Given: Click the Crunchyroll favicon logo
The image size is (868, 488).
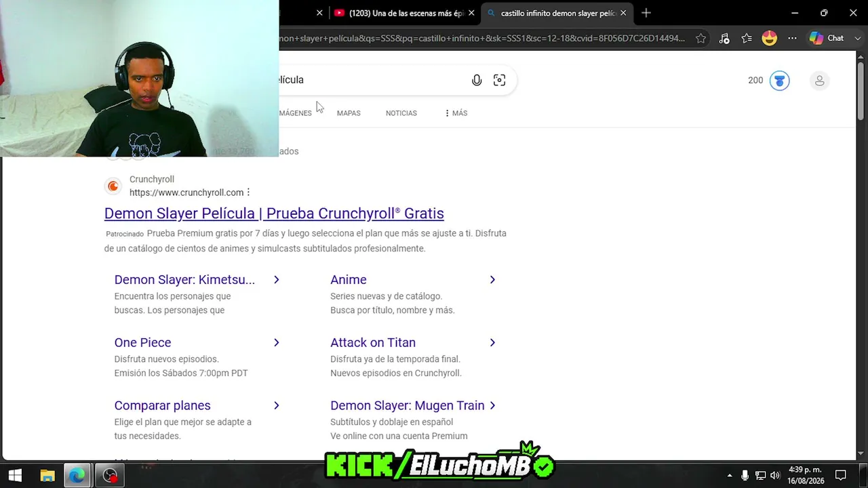Looking at the screenshot, I should pyautogui.click(x=113, y=186).
